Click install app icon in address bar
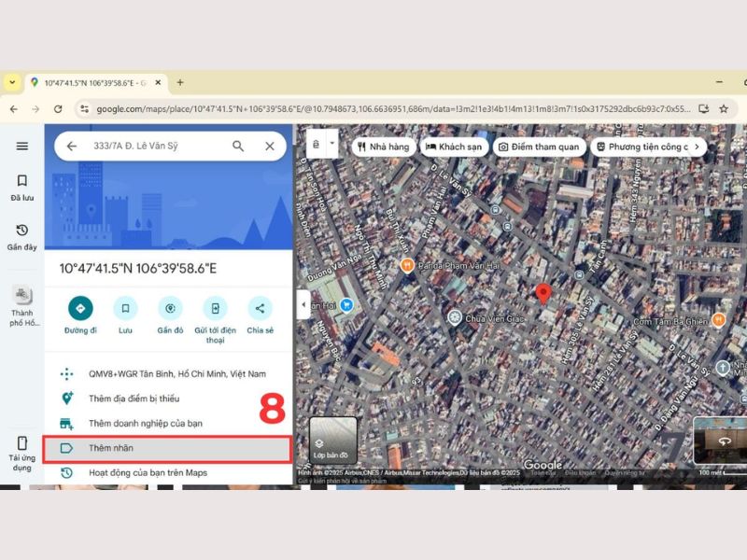Viewport: 747px width, 560px height. (x=703, y=109)
